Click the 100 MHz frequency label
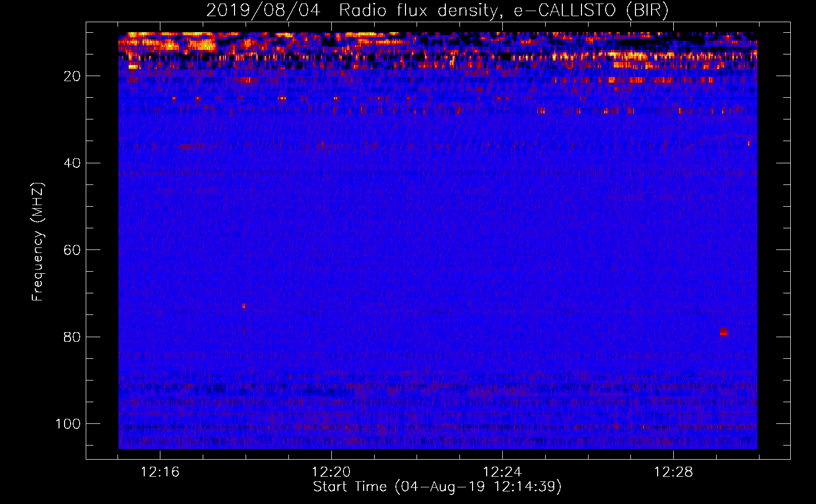 [x=68, y=424]
